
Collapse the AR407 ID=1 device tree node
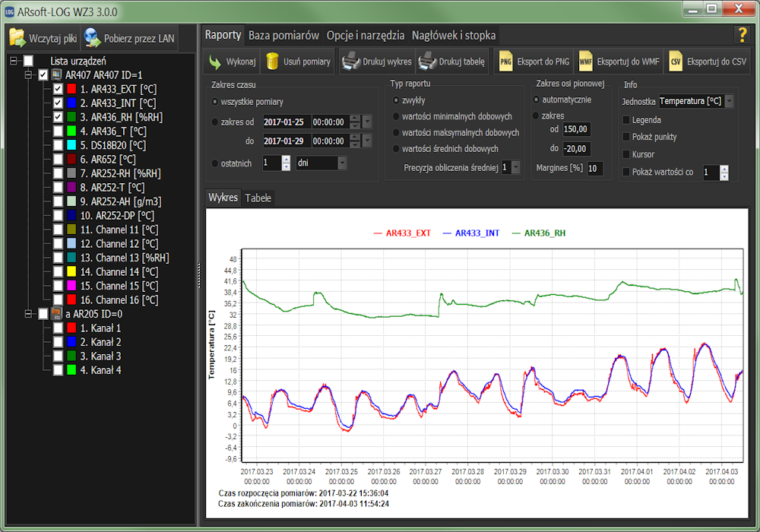[x=28, y=75]
